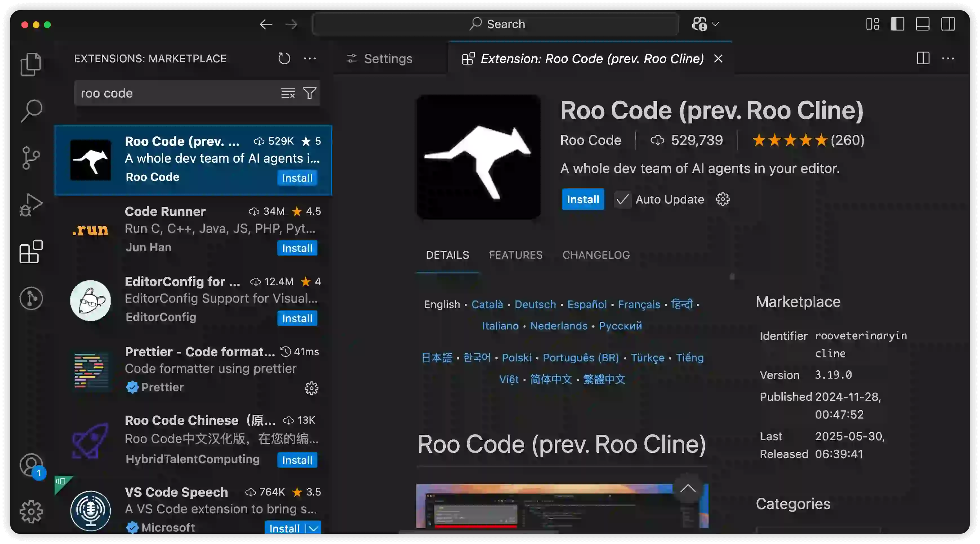
Task: Refresh the extensions marketplace list
Action: (x=284, y=59)
